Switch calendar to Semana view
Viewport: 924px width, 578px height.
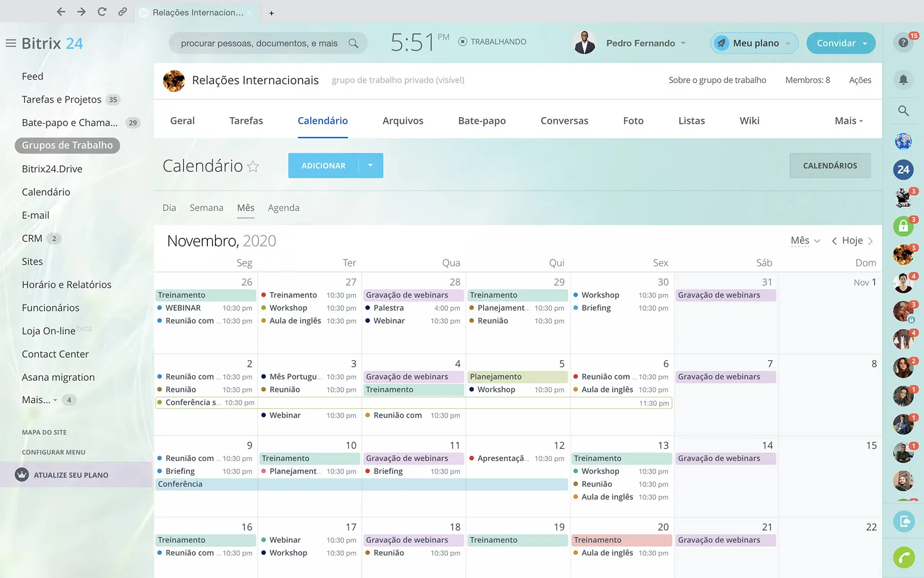(x=206, y=208)
